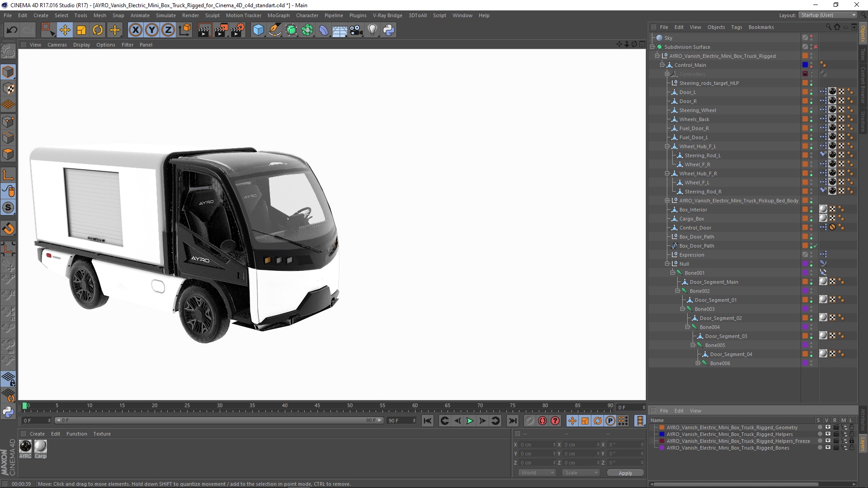The width and height of the screenshot is (868, 488).
Task: Toggle visibility dots for Door_L object
Action: [811, 92]
